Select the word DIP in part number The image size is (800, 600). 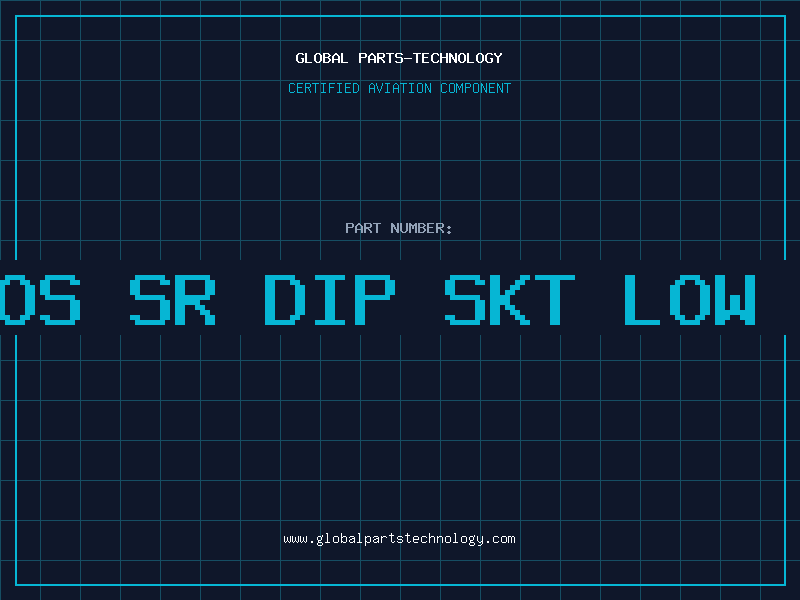[x=330, y=299]
